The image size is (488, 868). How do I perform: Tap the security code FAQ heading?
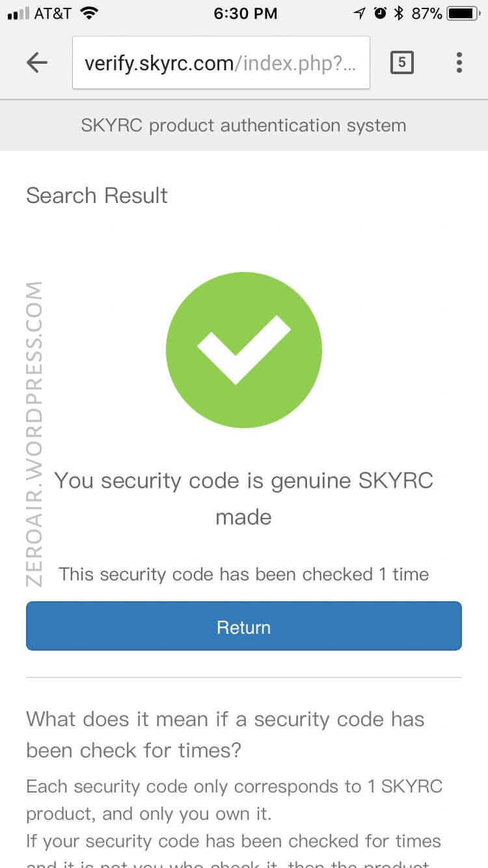tap(225, 735)
